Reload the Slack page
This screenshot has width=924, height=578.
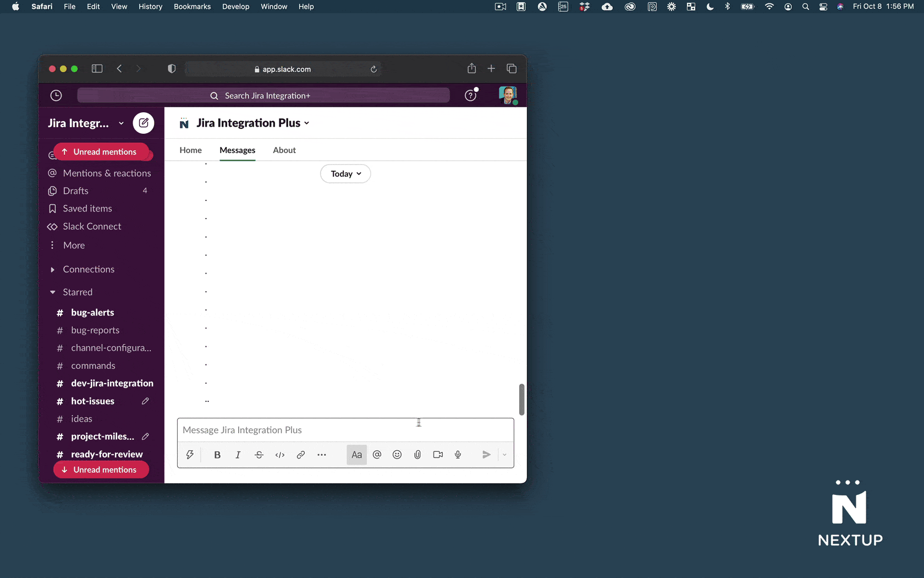tap(373, 69)
